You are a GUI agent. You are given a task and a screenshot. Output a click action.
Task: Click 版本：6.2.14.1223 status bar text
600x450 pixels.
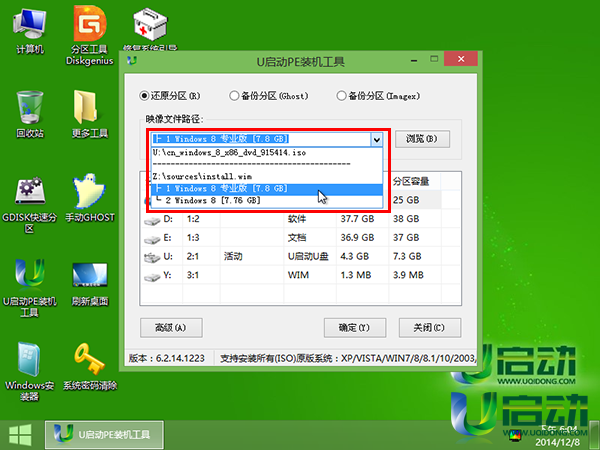(167, 359)
